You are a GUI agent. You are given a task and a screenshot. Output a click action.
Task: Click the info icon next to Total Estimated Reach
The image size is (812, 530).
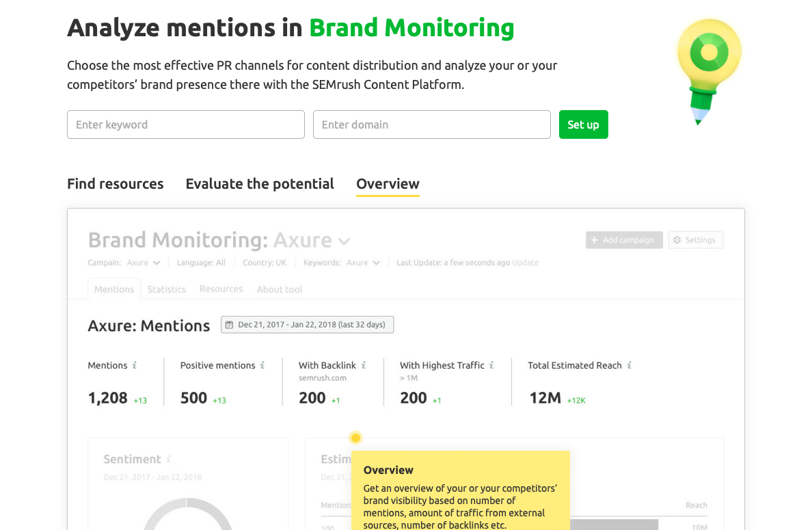click(x=630, y=365)
